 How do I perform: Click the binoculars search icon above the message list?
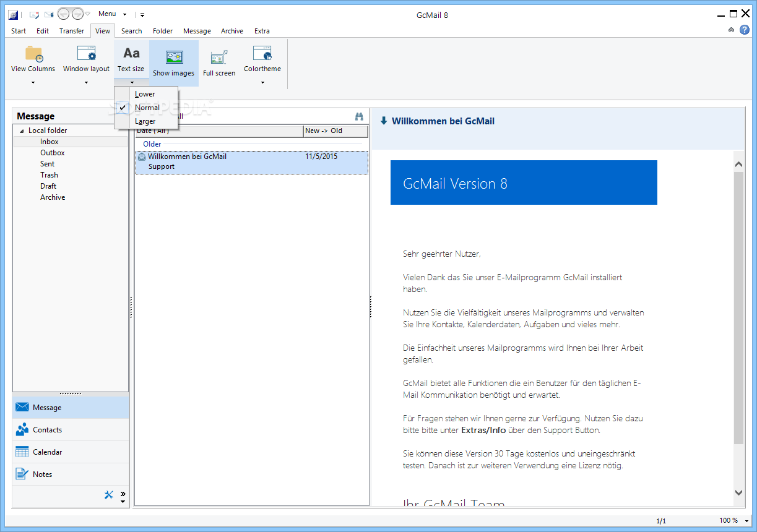359,116
